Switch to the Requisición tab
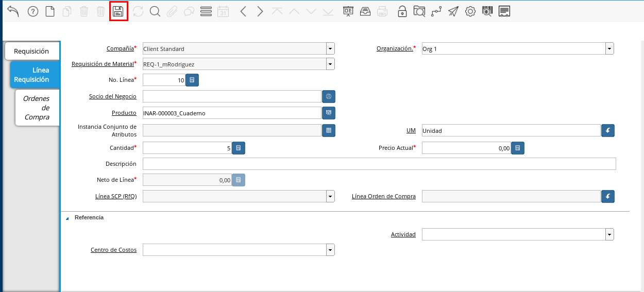 [x=31, y=51]
